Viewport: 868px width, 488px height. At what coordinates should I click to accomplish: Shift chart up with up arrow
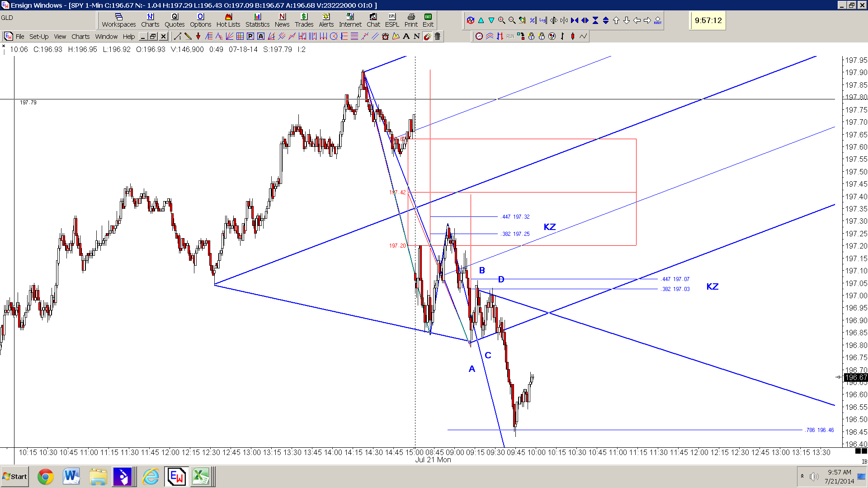click(616, 20)
